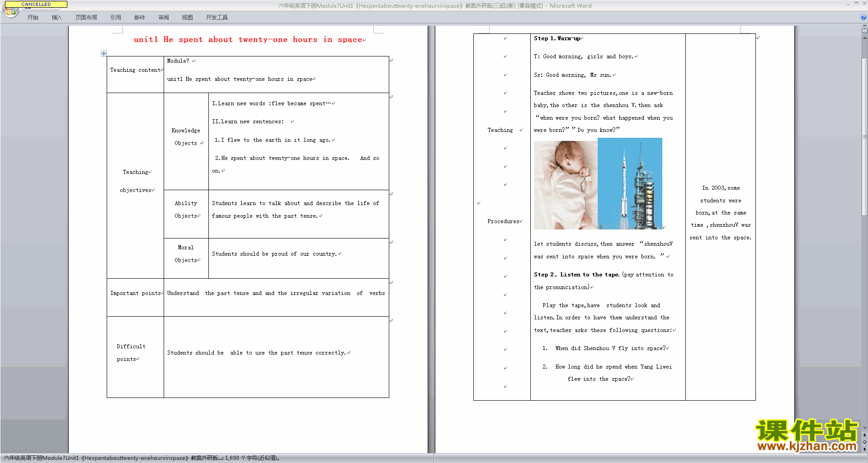Click 'Ss: Good morning, Ms sun.' line

[x=573, y=75]
